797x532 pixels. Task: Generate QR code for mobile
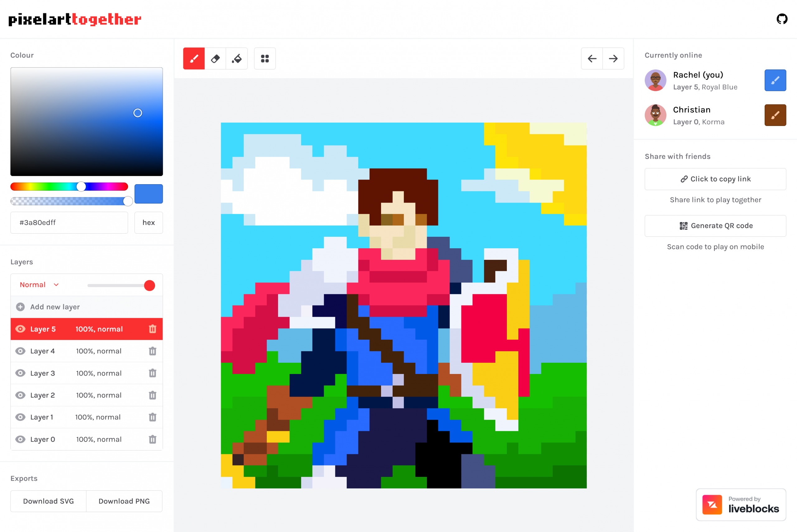point(715,226)
